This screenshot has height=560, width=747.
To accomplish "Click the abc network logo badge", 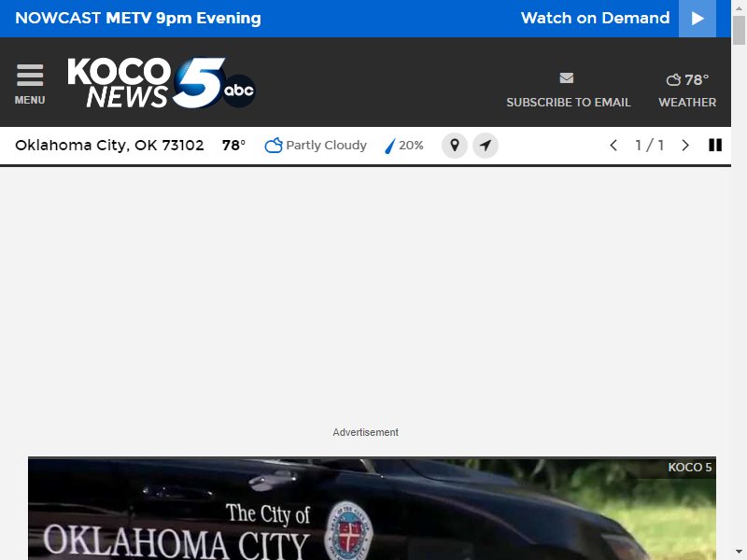I will coord(239,91).
